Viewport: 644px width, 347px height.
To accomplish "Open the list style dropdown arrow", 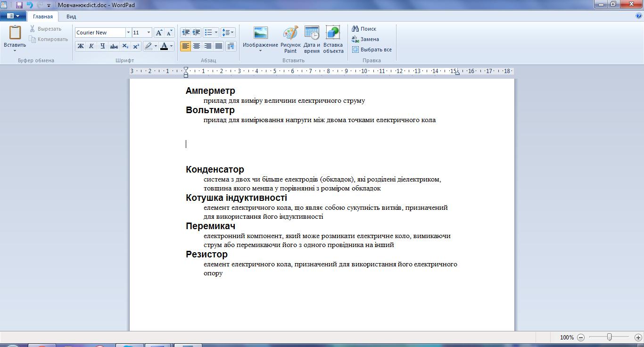I will tap(216, 33).
